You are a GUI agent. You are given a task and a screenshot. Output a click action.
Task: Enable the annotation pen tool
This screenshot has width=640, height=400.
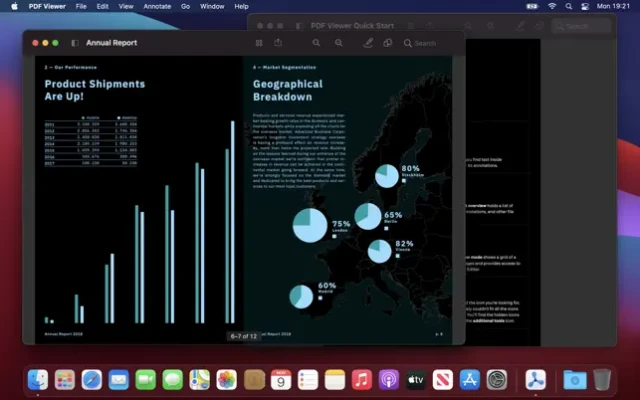(367, 43)
